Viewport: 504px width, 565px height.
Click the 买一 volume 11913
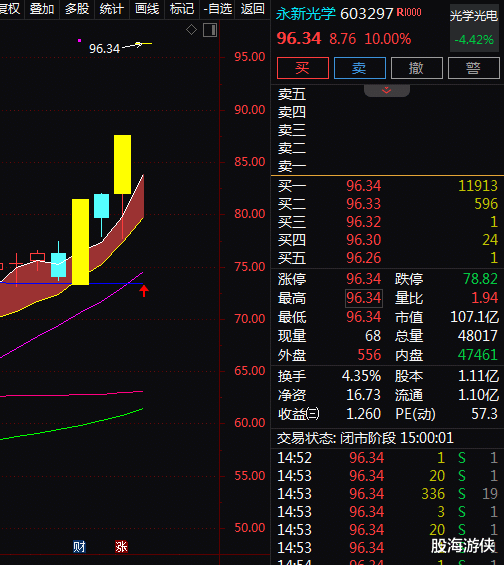478,186
